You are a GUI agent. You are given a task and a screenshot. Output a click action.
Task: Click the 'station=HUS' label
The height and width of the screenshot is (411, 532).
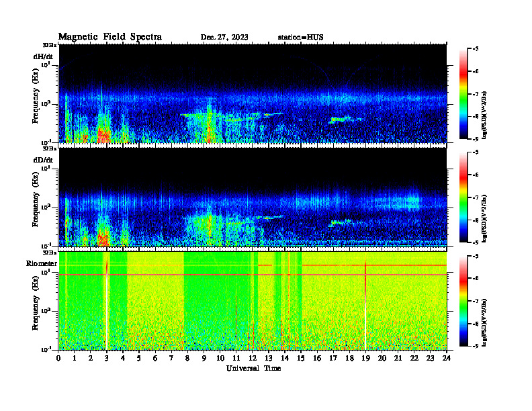[300, 37]
